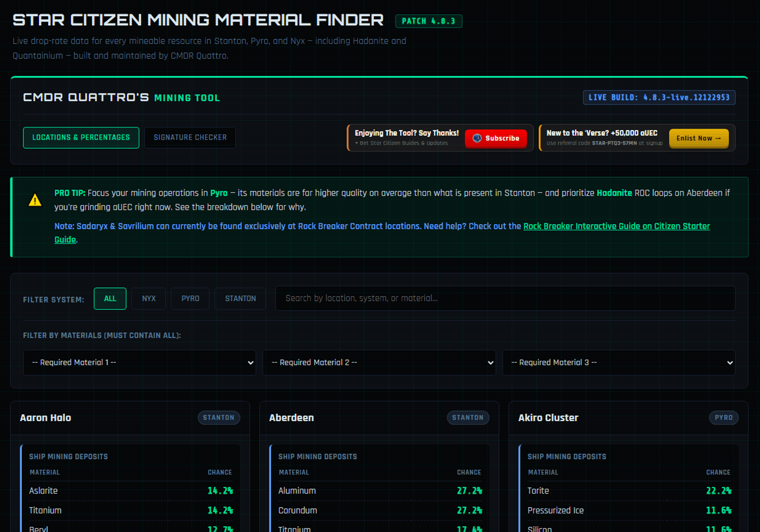Click the Aluminum 27.2% chance value

pos(469,491)
